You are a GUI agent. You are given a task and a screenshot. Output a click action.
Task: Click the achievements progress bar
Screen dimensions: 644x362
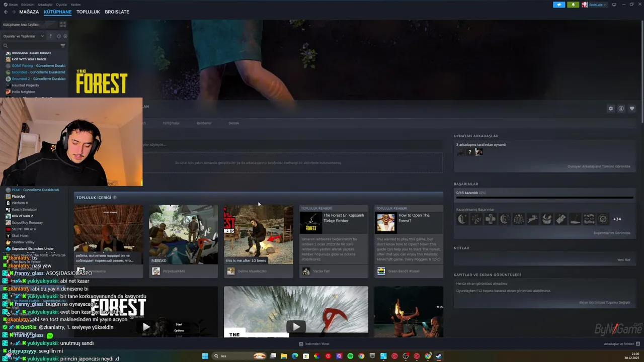(x=544, y=197)
